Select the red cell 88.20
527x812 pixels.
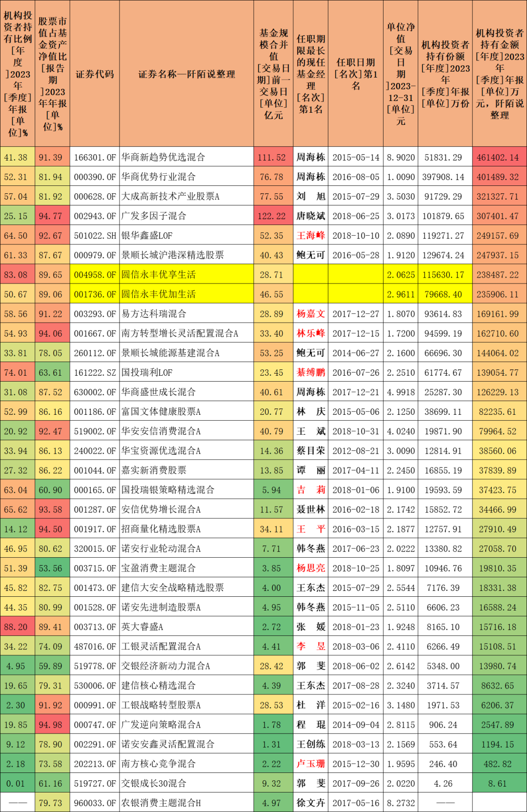(x=18, y=627)
